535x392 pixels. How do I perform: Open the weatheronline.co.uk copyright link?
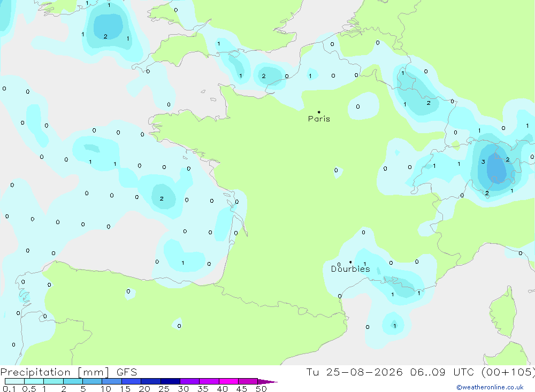(490, 387)
